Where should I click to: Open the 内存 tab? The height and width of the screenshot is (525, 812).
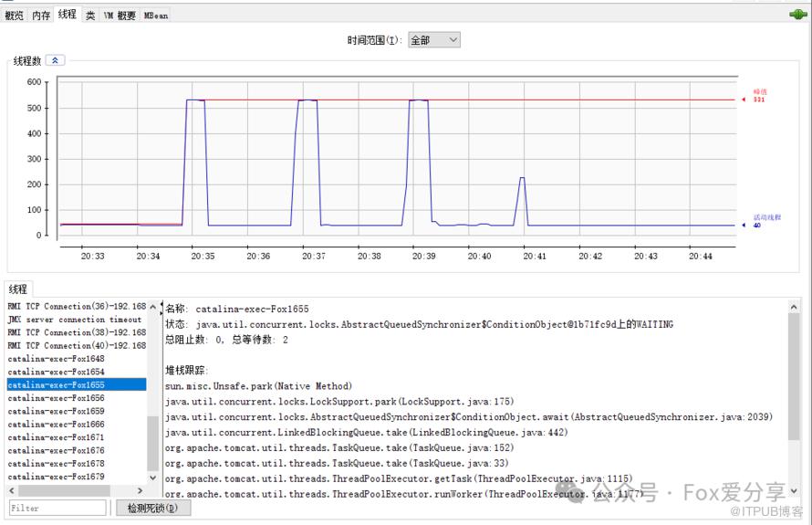tap(41, 16)
